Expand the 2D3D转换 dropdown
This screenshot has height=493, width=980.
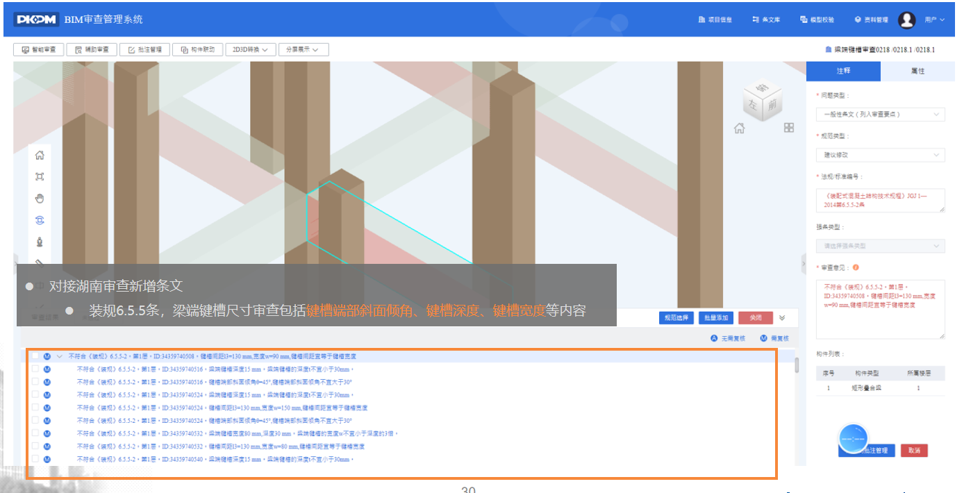(x=251, y=50)
